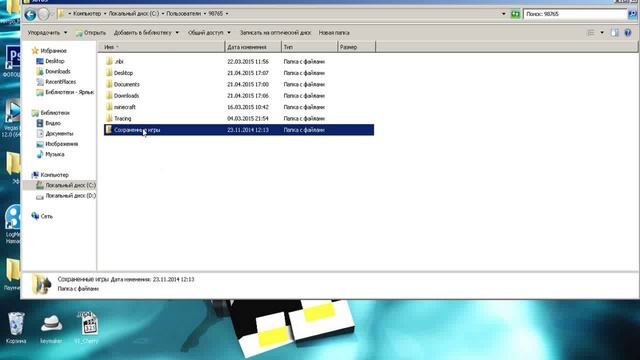The height and width of the screenshot is (360, 640).
Task: Open Добавить в библиотеку dropdown
Action: (x=146, y=33)
